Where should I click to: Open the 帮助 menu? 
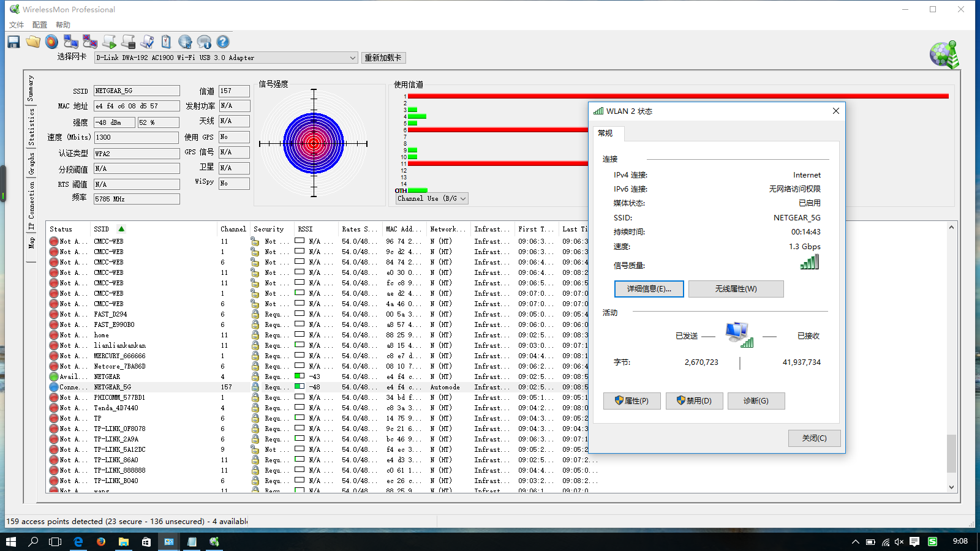pos(63,25)
